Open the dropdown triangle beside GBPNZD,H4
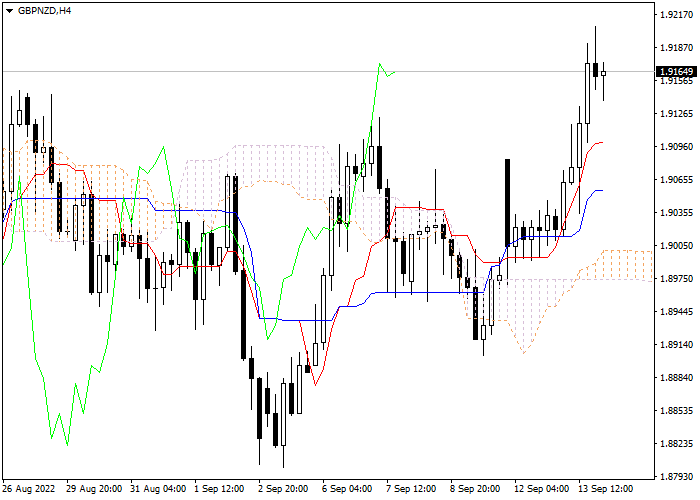The height and width of the screenshot is (500, 700). point(9,11)
